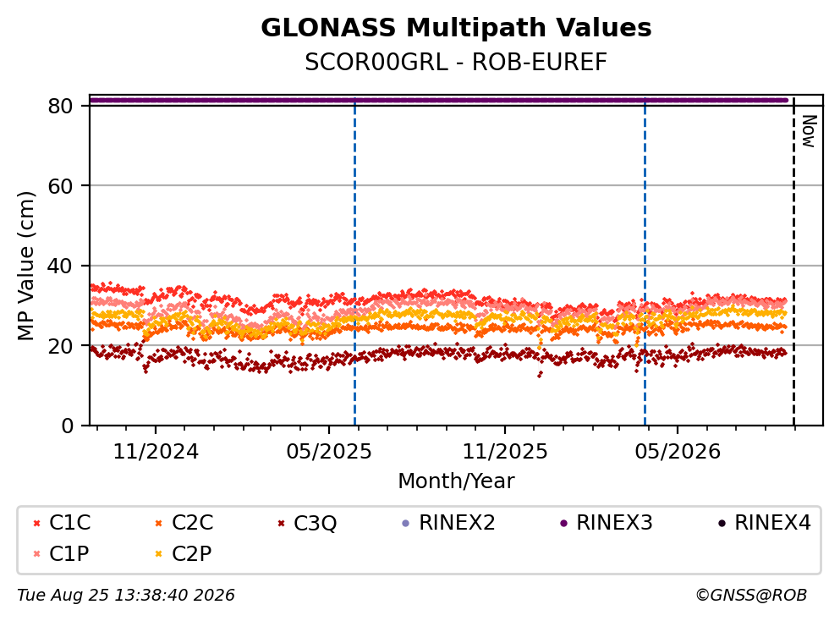
Task: Click the GLONASS Multipath Values title
Action: click(456, 28)
